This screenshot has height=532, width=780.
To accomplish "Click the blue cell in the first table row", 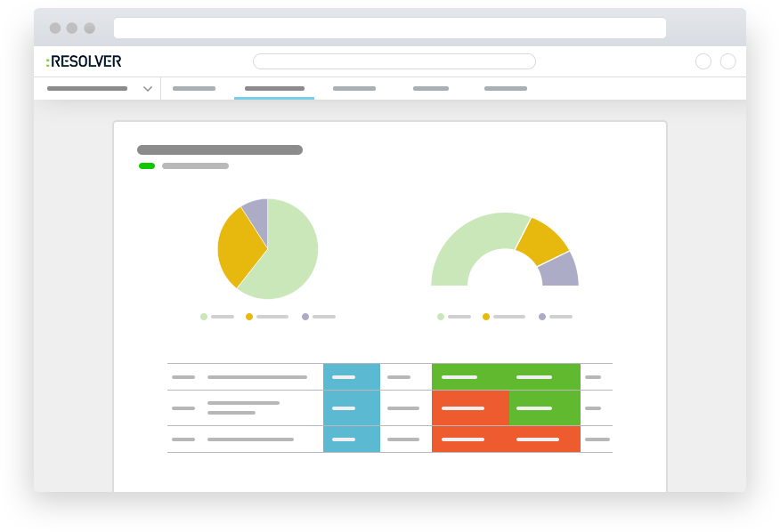I will [x=352, y=377].
